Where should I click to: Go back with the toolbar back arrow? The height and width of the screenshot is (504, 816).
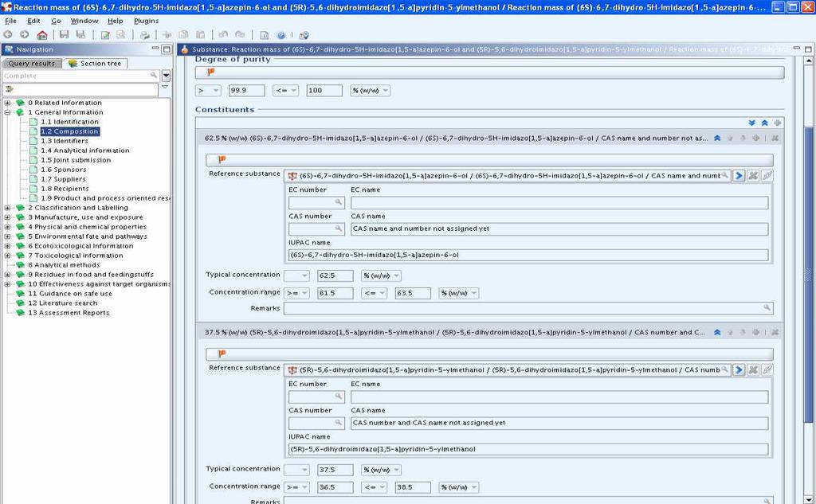8,35
